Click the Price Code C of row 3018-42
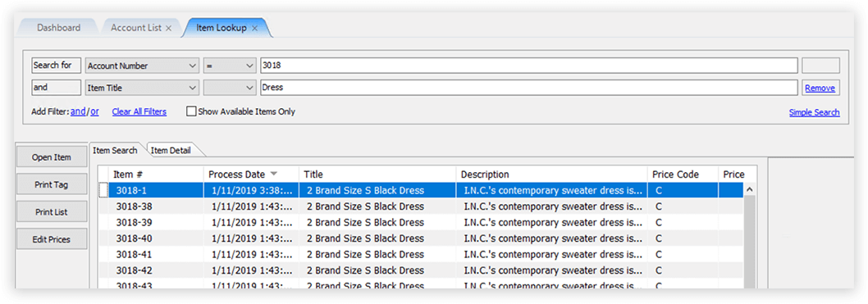This screenshot has width=868, height=304. coord(659,270)
